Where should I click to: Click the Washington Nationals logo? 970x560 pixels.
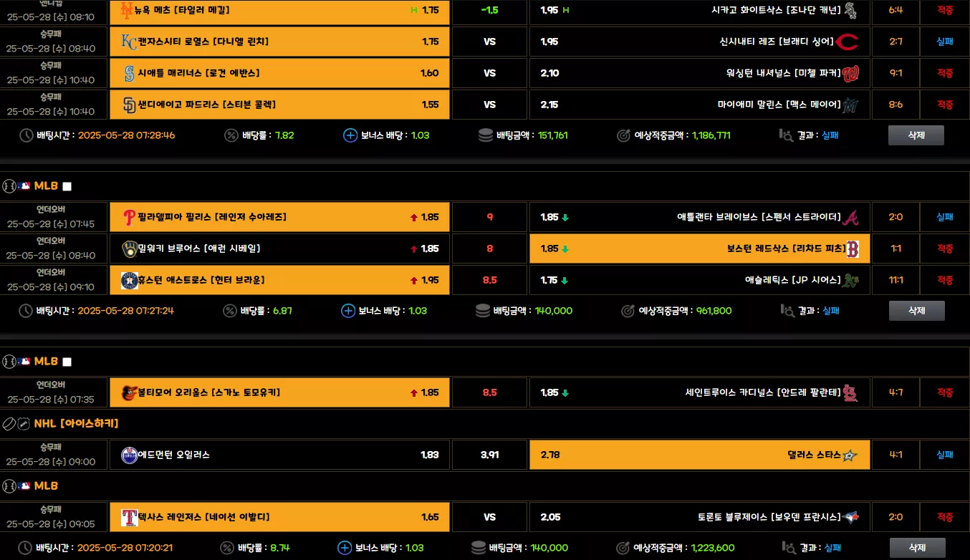pos(850,73)
